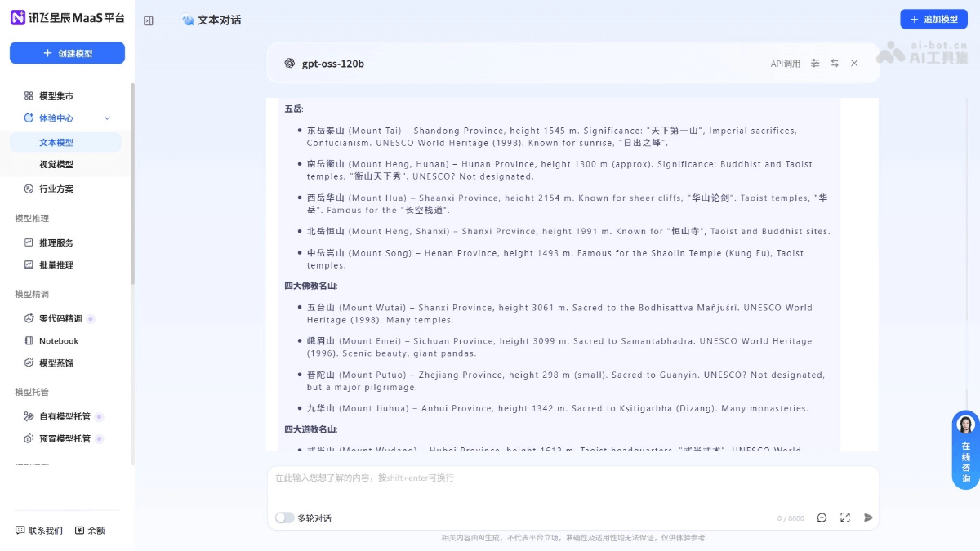Click the regenerate/swap model arrows icon

(835, 63)
